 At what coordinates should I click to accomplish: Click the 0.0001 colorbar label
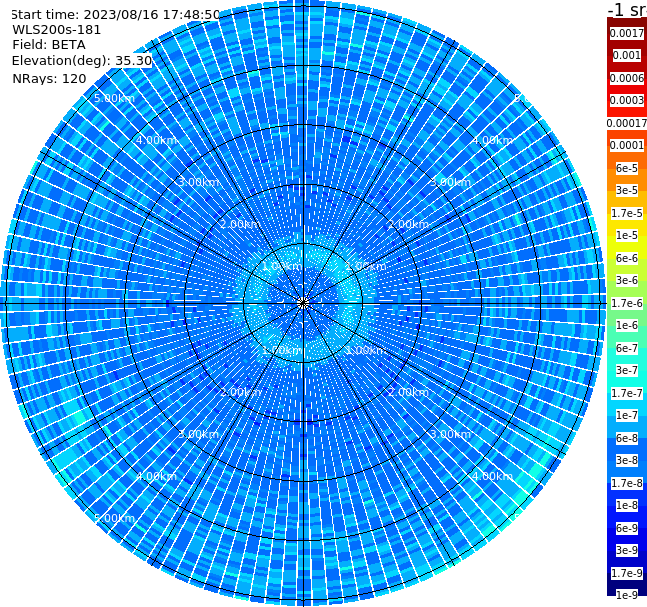(627, 145)
